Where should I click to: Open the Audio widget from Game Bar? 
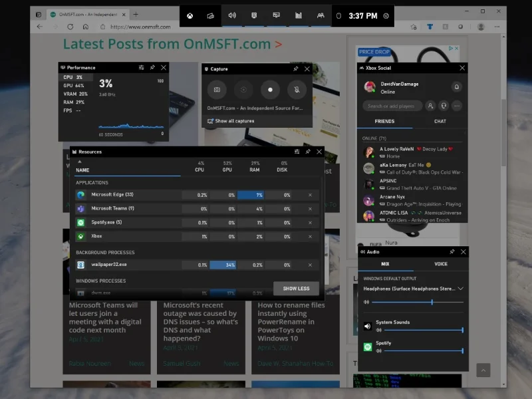[232, 15]
